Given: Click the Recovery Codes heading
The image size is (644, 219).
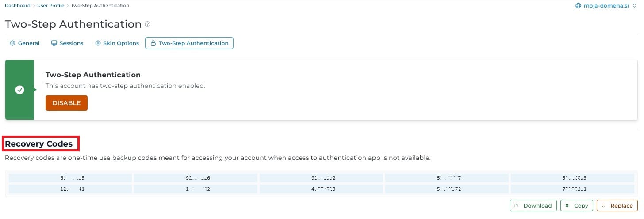Looking at the screenshot, I should coord(39,144).
